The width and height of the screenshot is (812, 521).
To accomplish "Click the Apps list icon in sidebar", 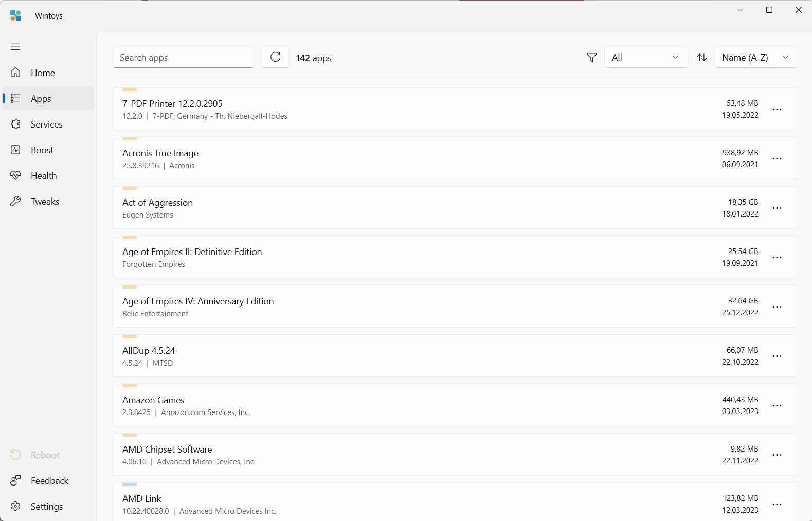I will [x=16, y=98].
